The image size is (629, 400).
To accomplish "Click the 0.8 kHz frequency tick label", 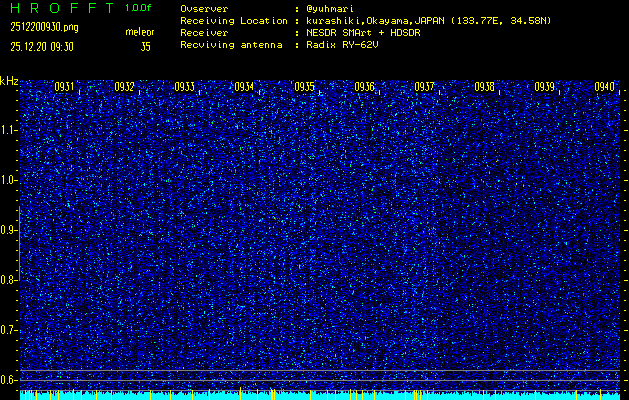I will [x=9, y=280].
